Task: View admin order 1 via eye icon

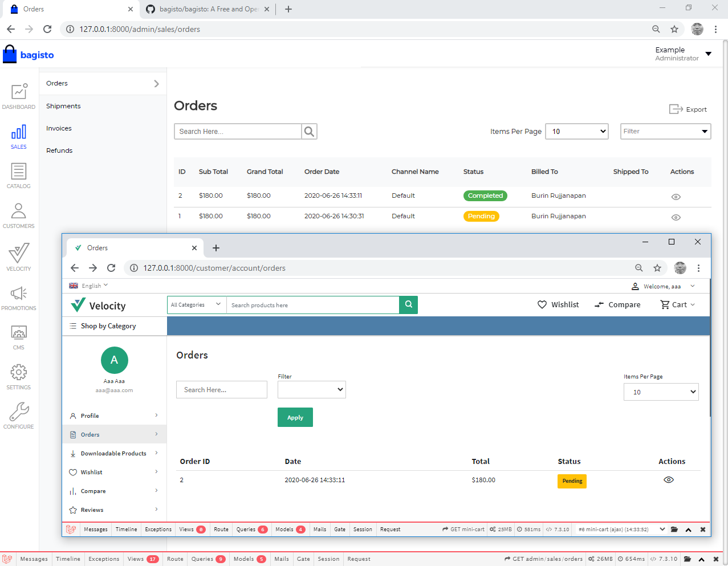Action: tap(676, 217)
